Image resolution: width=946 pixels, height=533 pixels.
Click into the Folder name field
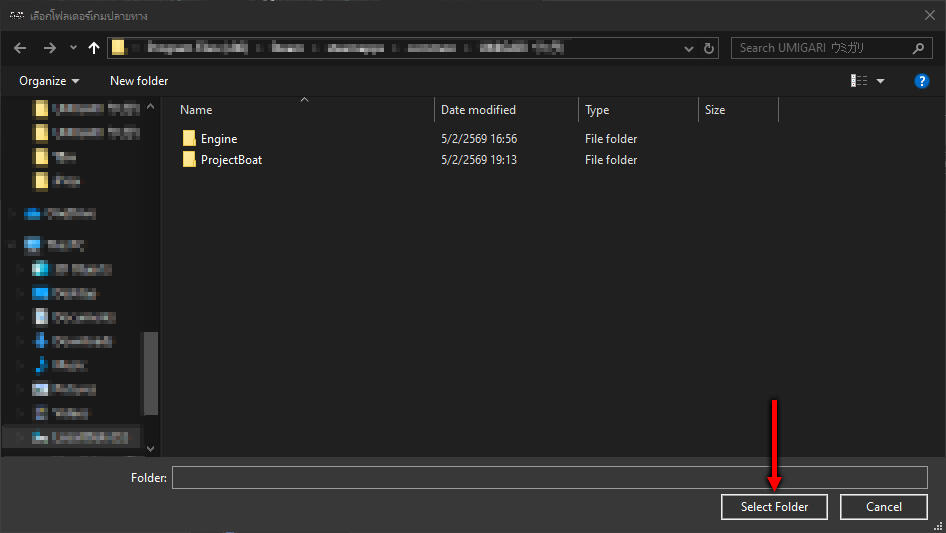click(549, 478)
